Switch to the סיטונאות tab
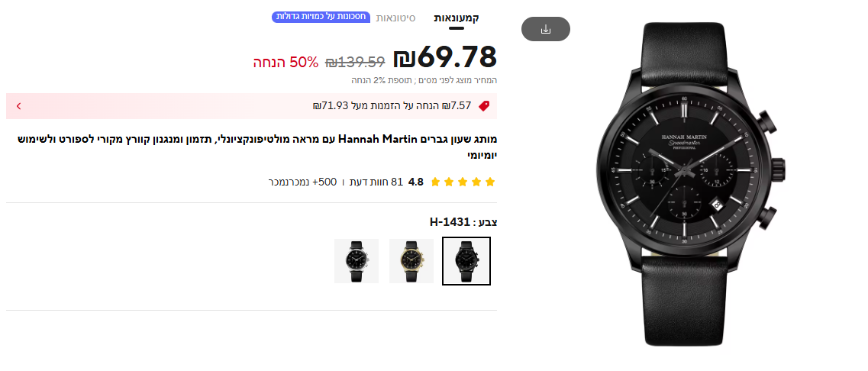Image resolution: width=868 pixels, height=371 pixels. [395, 18]
